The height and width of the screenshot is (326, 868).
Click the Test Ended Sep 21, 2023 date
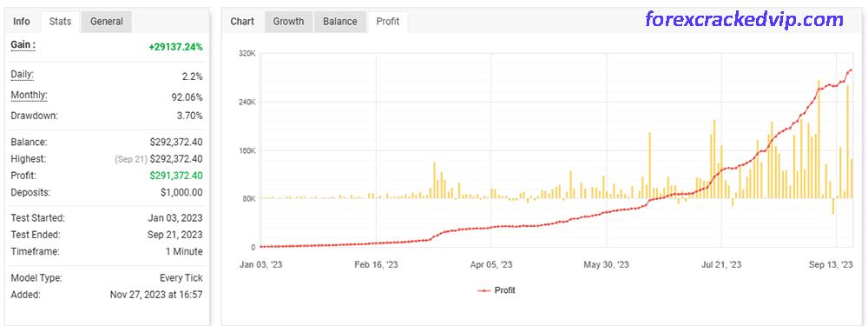pyautogui.click(x=175, y=235)
